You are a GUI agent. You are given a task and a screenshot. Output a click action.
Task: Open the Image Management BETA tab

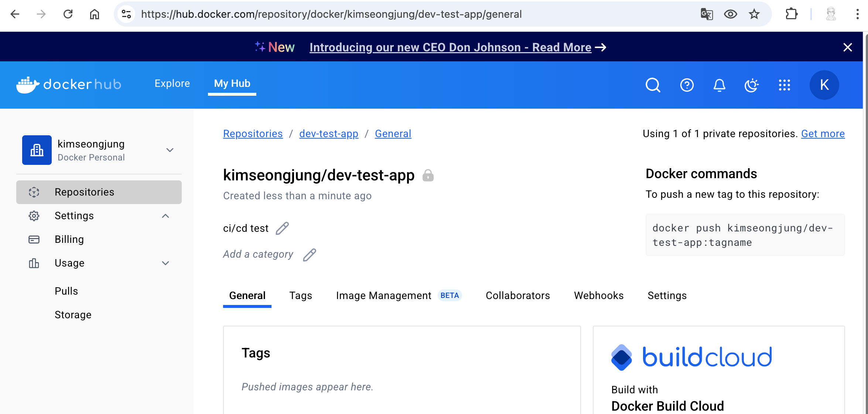[399, 296]
